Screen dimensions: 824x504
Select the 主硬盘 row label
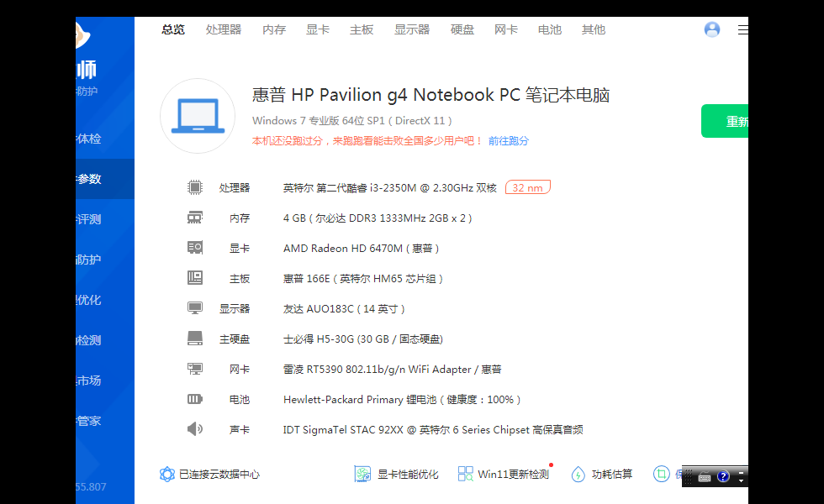tap(235, 339)
